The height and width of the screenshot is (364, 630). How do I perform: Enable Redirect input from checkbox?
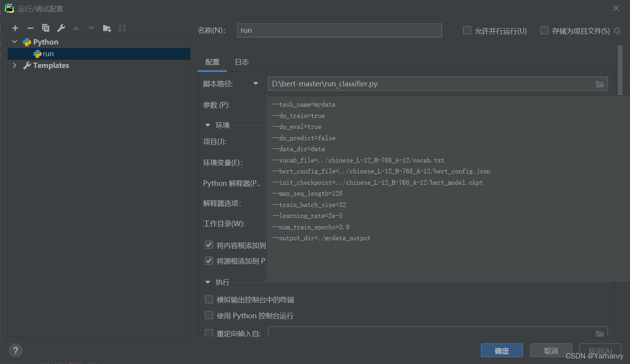(x=209, y=333)
